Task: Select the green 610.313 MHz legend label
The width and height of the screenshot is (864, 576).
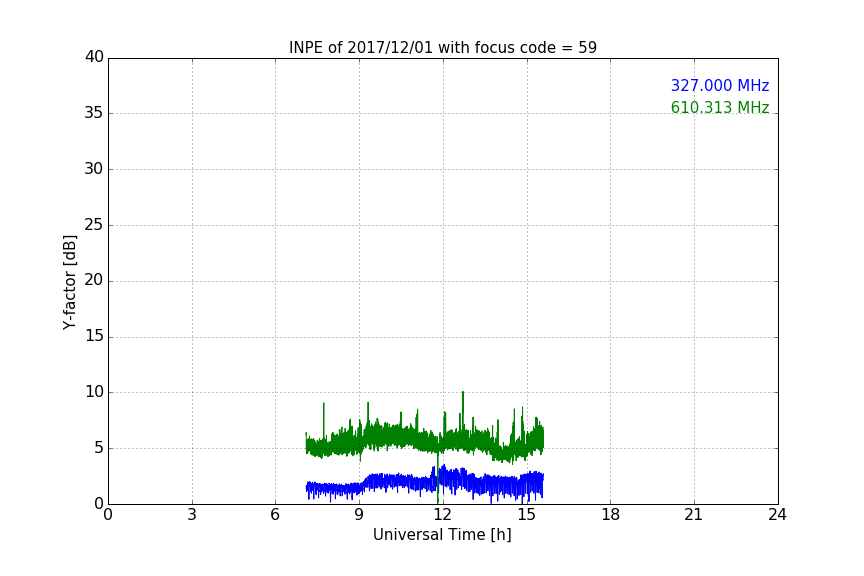Action: (720, 107)
